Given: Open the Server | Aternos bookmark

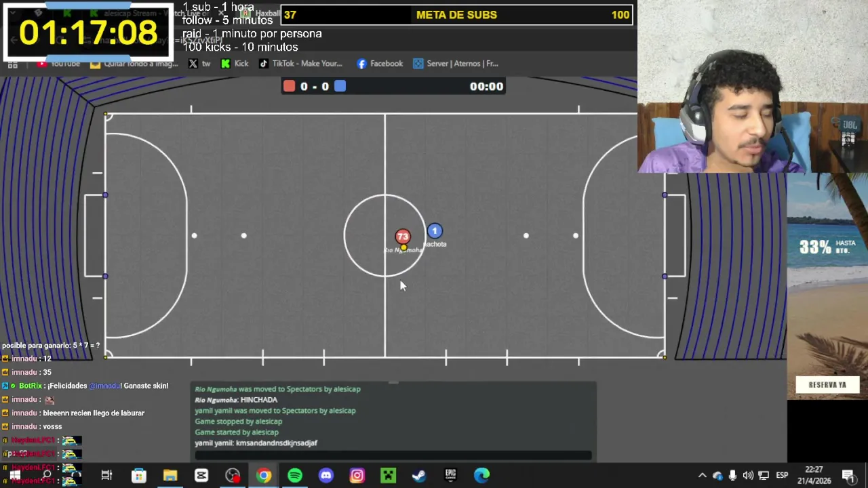Looking at the screenshot, I should 456,64.
